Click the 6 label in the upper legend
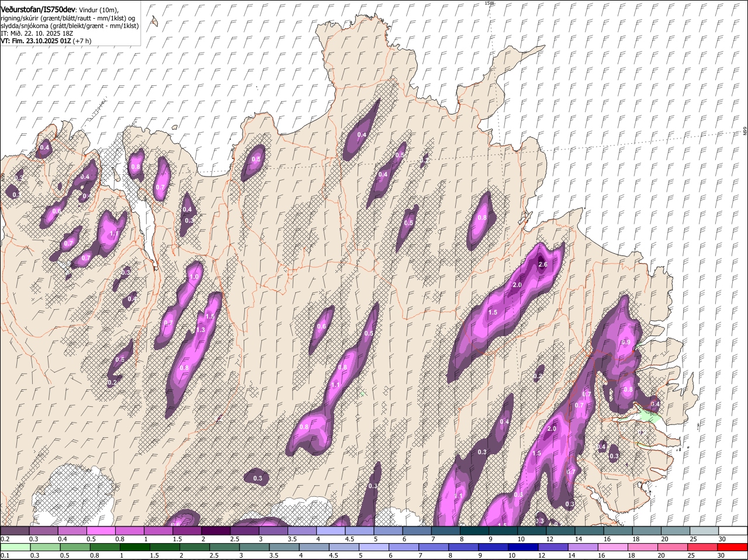Viewport: 748px width, 560px height. (x=403, y=539)
